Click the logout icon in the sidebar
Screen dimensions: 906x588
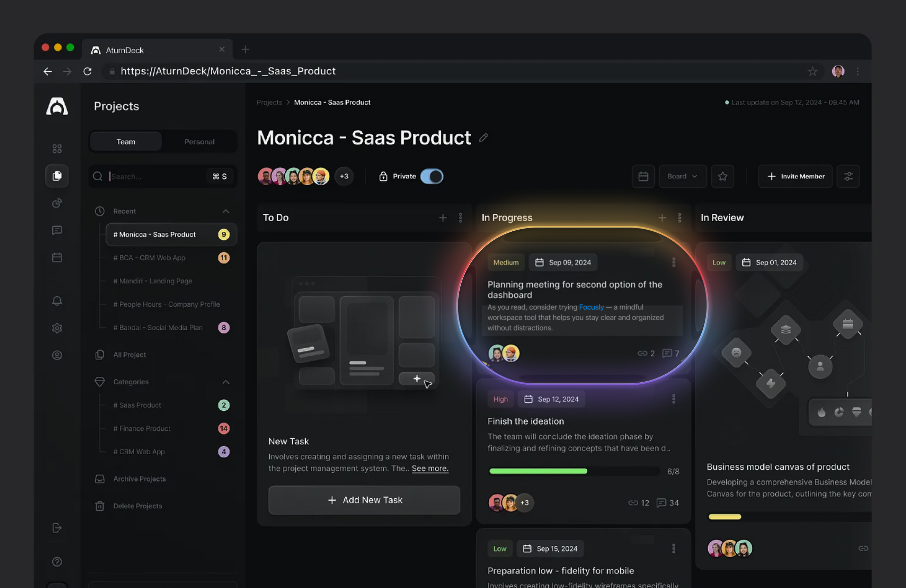pos(57,527)
